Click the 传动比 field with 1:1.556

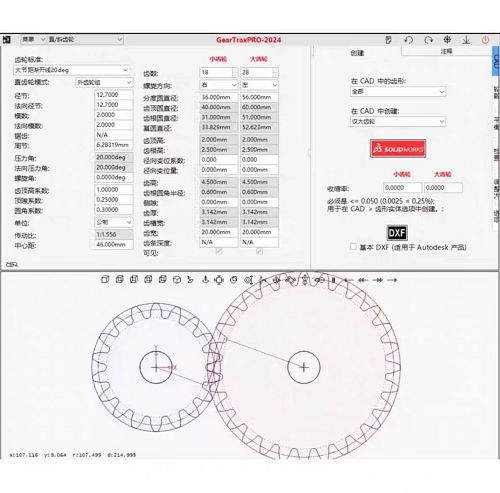pos(114,234)
